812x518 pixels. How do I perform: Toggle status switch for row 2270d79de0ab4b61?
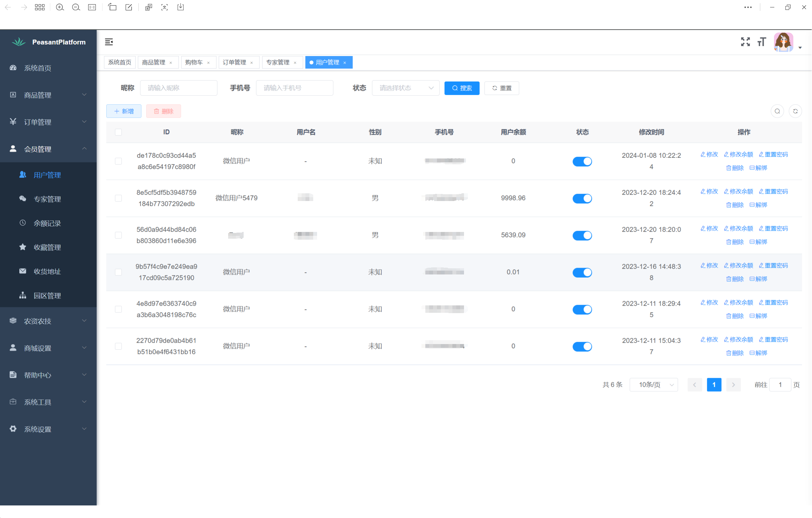click(x=582, y=346)
